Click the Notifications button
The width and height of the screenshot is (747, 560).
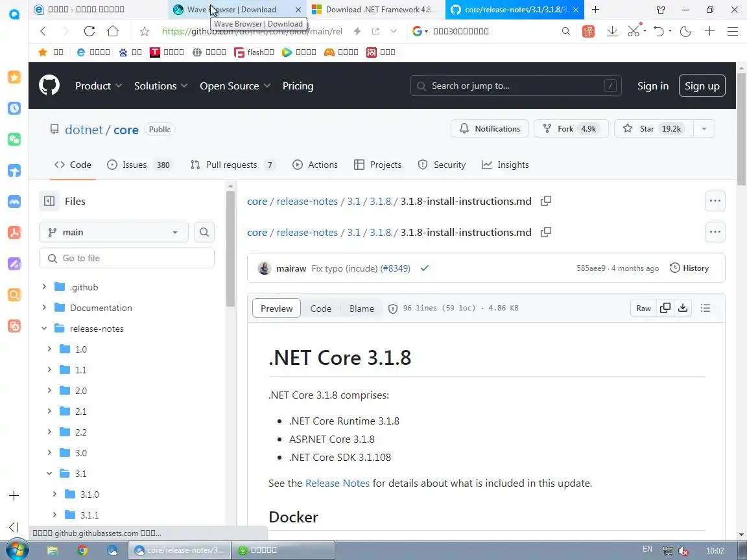pyautogui.click(x=490, y=128)
